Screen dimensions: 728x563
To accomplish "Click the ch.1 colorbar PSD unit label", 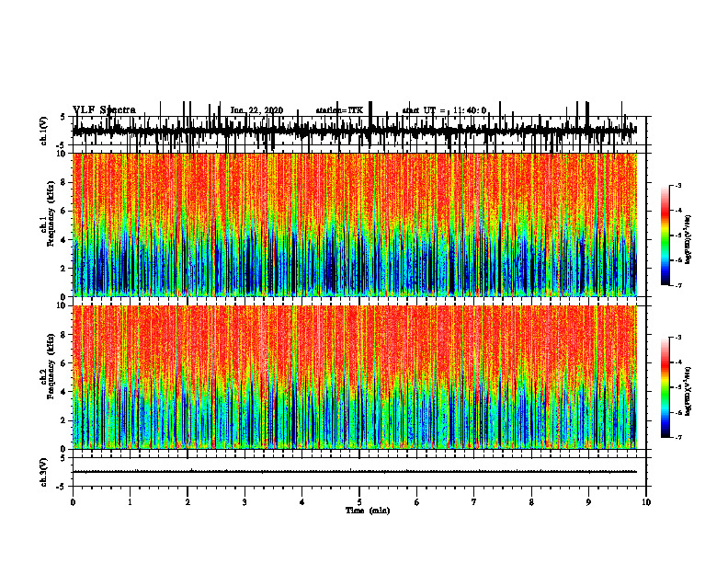I will pos(688,240).
